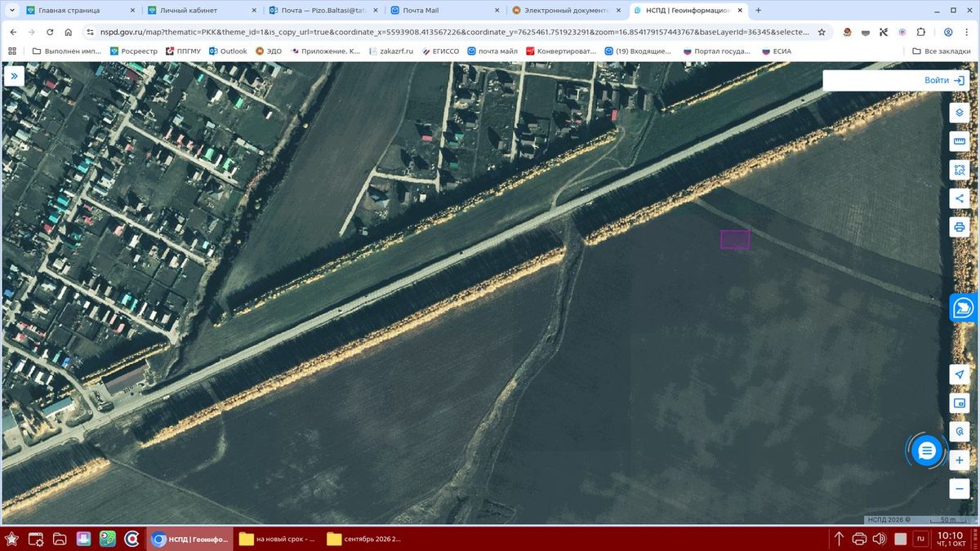Click the browser address bar URL

[448, 32]
